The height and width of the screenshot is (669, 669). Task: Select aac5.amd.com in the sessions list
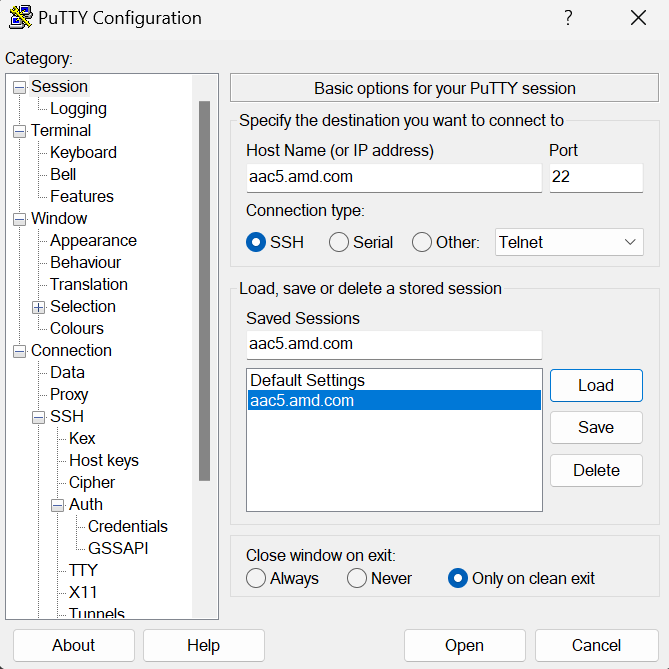coord(394,400)
